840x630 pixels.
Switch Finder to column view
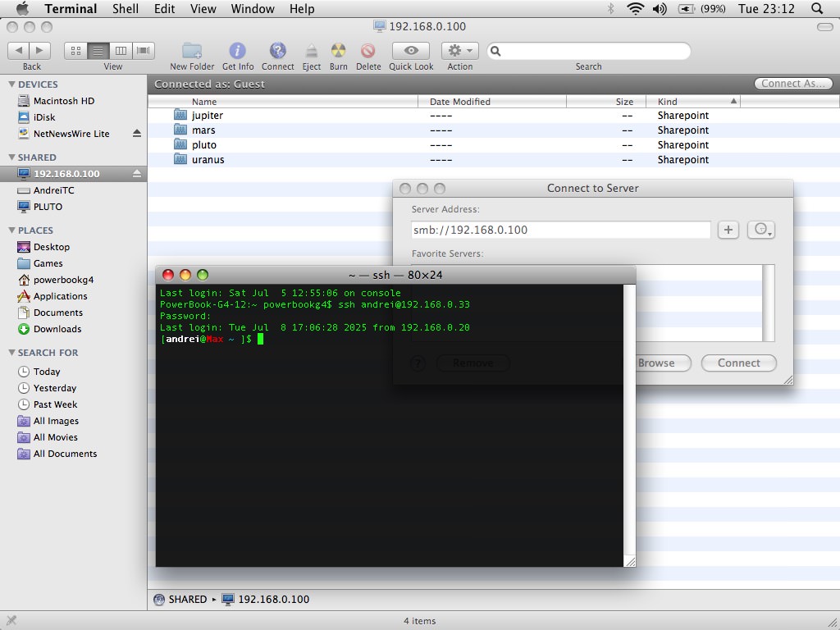coord(121,50)
